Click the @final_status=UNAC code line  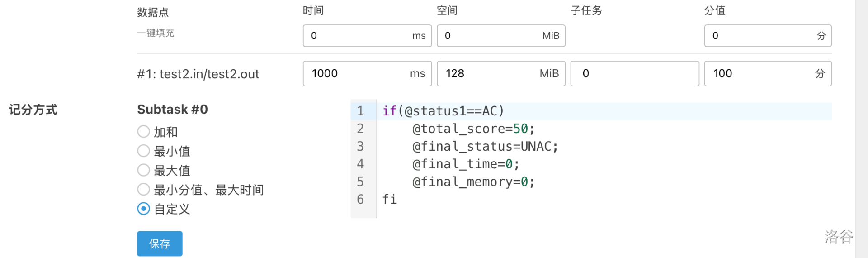coord(485,147)
